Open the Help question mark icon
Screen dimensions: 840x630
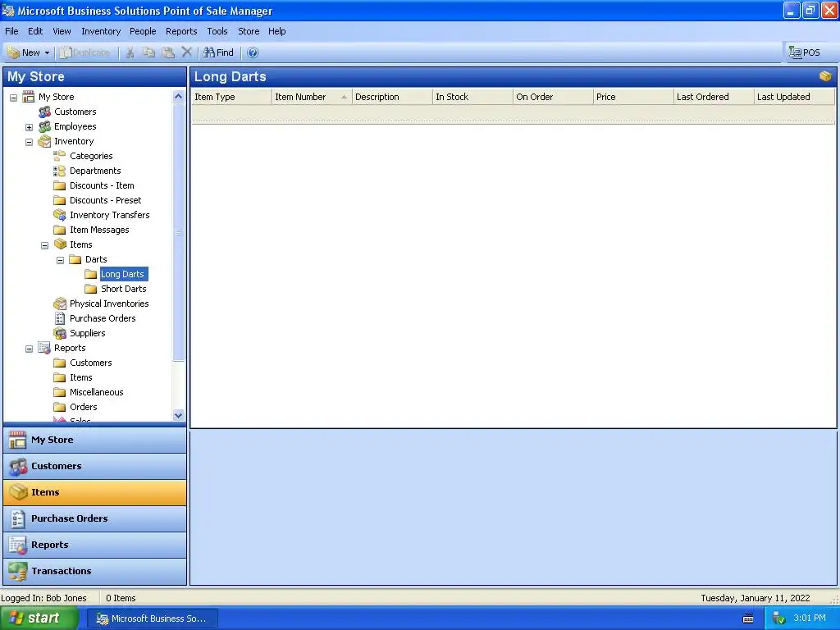coord(253,52)
